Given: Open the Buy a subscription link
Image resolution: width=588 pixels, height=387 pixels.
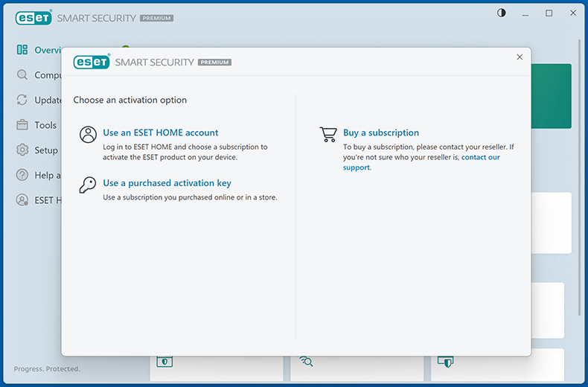Looking at the screenshot, I should pyautogui.click(x=381, y=132).
